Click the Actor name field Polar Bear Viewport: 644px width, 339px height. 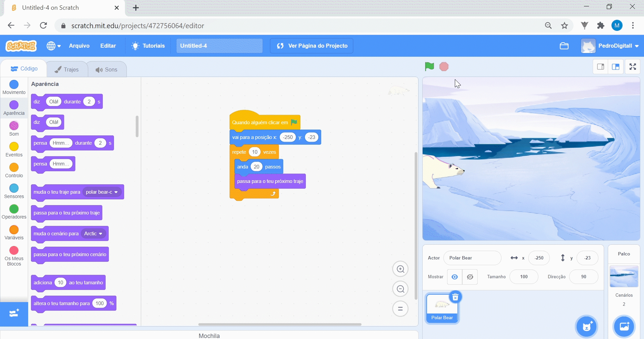(472, 258)
